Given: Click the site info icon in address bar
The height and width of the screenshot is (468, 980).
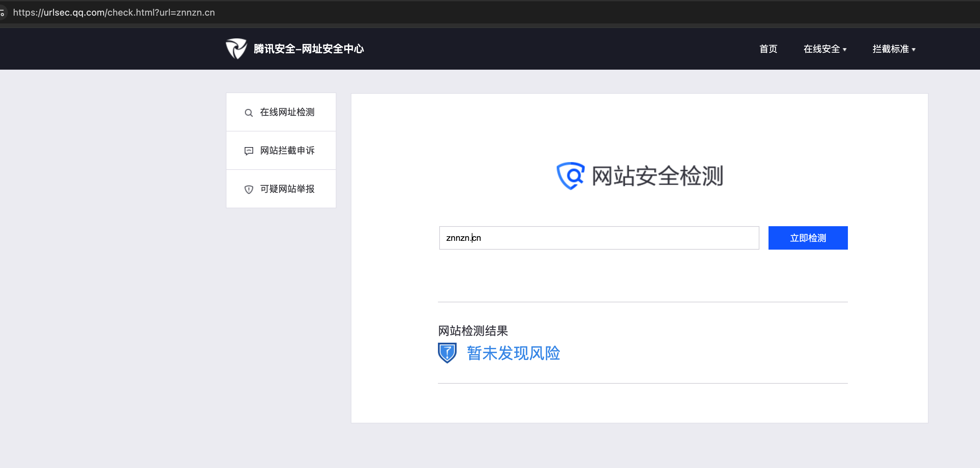Looking at the screenshot, I should 2,13.
